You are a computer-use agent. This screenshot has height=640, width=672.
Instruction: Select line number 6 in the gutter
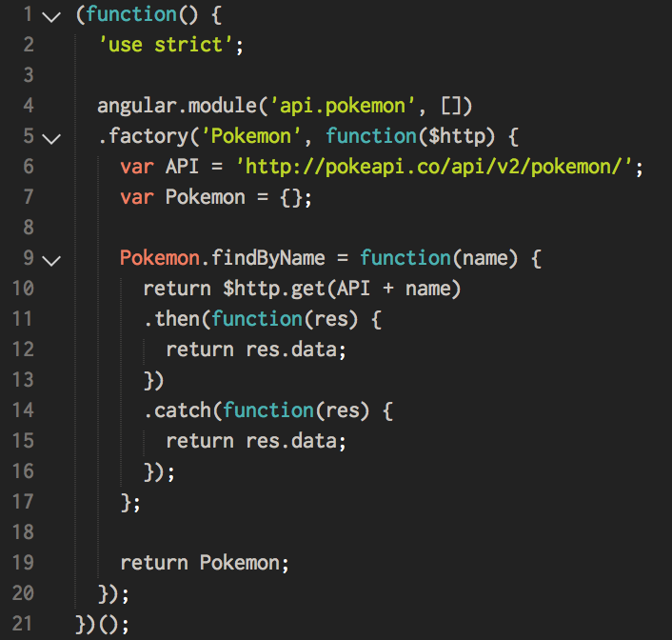pyautogui.click(x=29, y=167)
